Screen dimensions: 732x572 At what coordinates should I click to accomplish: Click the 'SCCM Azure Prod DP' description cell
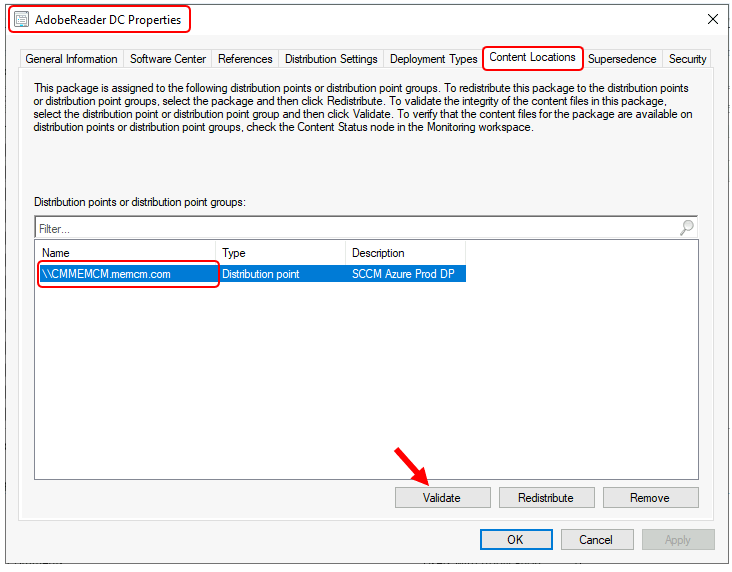point(403,274)
